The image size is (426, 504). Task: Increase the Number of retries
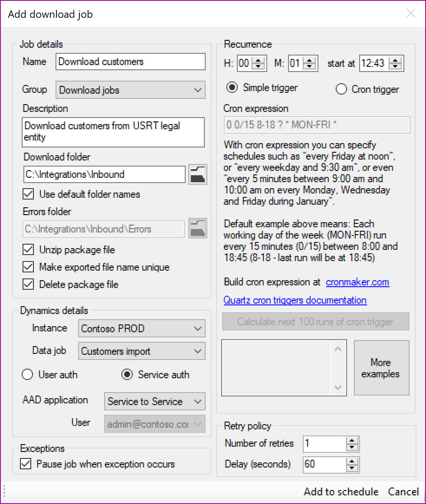pyautogui.click(x=352, y=440)
